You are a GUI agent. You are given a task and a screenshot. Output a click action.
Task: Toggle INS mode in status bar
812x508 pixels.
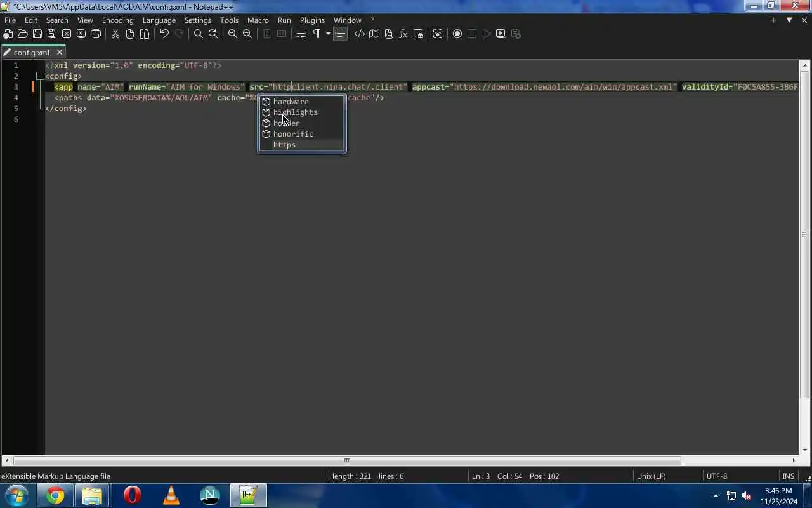pyautogui.click(x=789, y=476)
